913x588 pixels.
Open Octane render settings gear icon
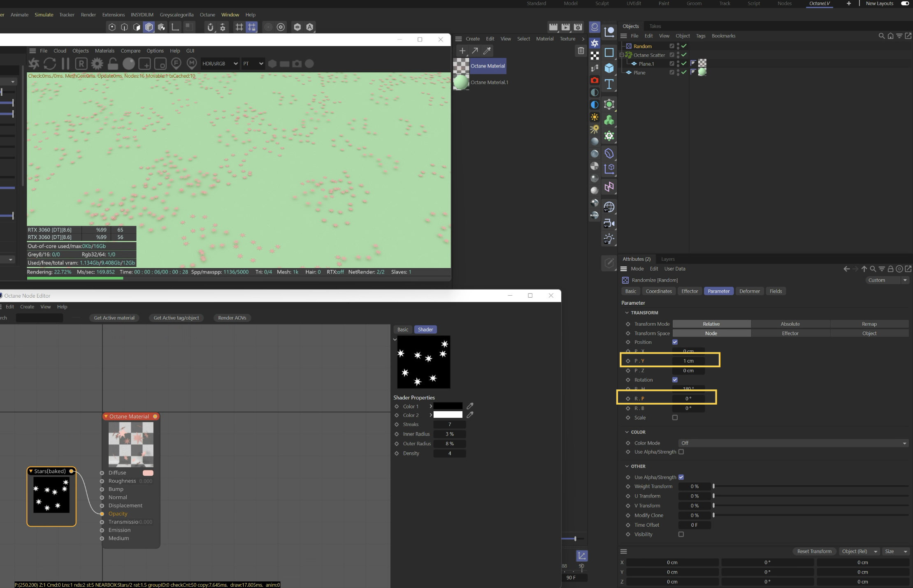click(97, 64)
